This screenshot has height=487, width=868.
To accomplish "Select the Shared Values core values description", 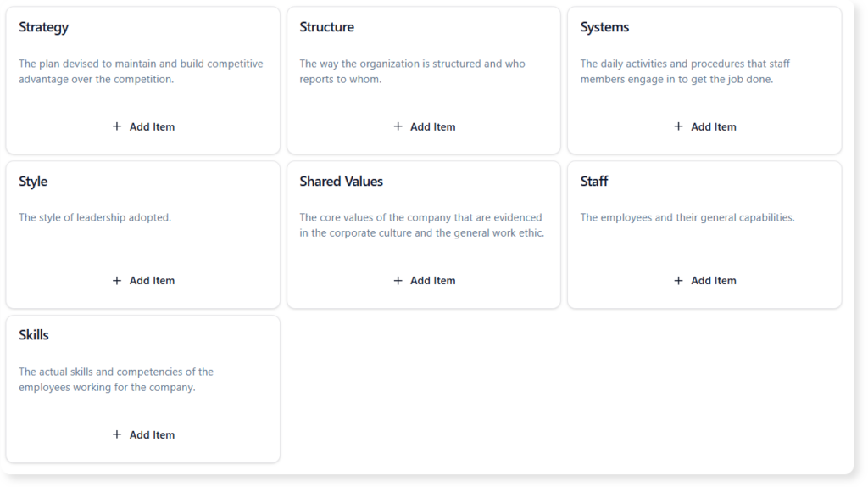I will pyautogui.click(x=421, y=225).
